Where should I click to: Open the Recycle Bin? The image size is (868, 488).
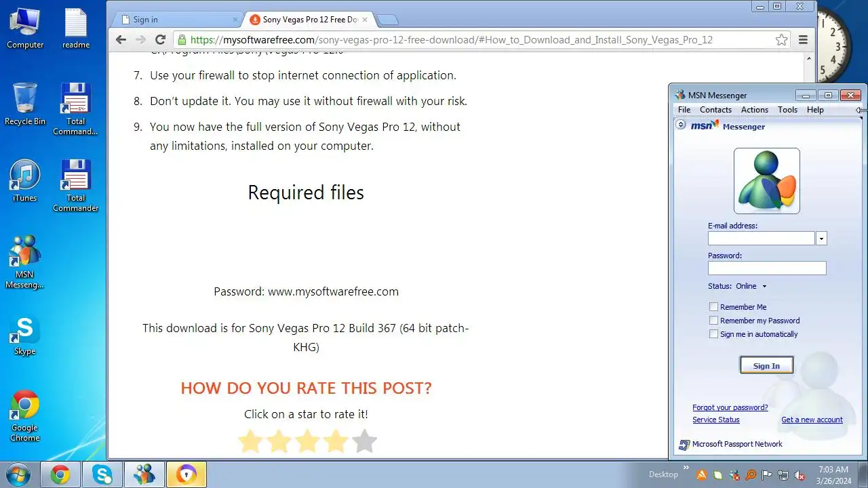point(25,104)
